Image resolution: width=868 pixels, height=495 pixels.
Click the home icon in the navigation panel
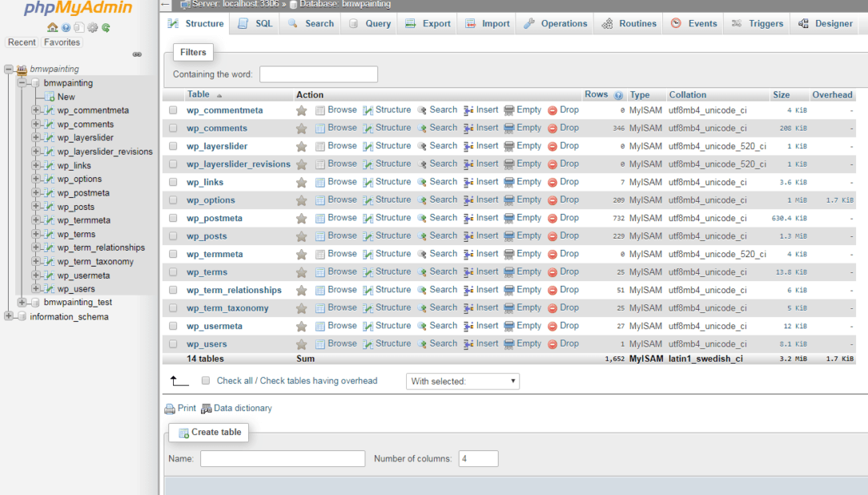(x=52, y=27)
